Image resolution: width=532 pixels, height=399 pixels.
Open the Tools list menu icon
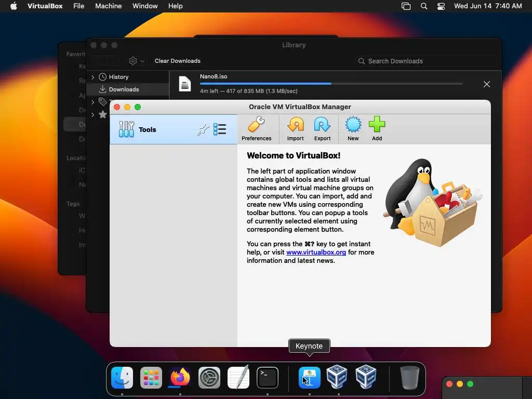coord(220,129)
